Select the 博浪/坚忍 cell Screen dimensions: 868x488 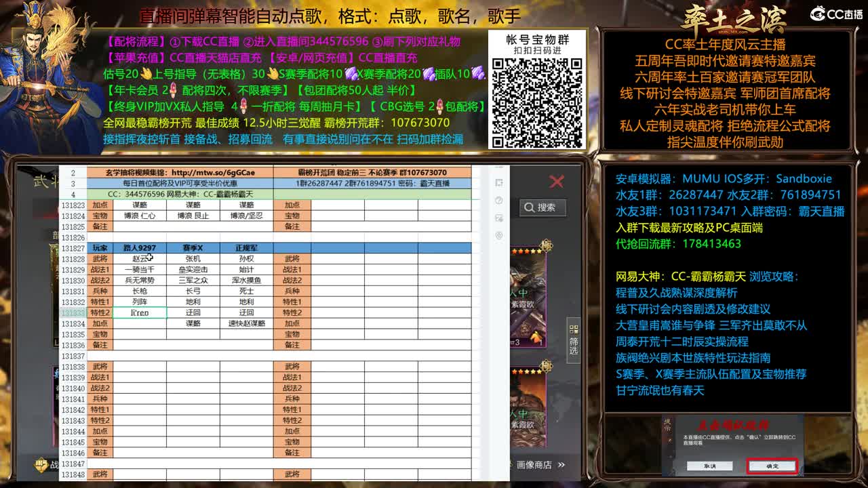[246, 216]
